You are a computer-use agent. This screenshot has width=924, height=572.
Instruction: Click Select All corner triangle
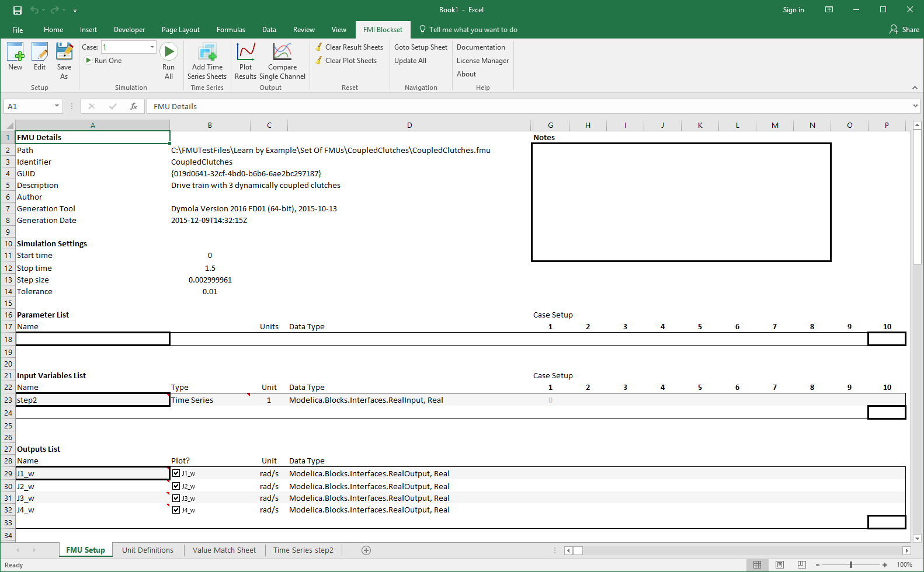point(8,125)
